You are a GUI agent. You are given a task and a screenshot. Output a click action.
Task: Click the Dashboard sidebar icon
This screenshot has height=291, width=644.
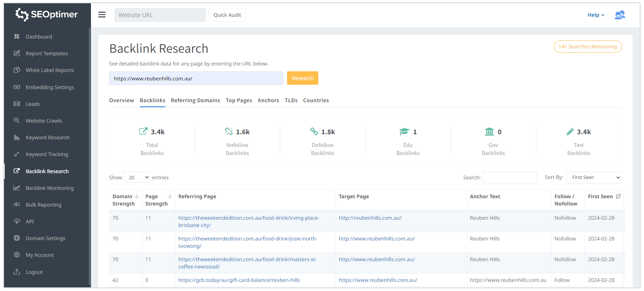coord(17,36)
